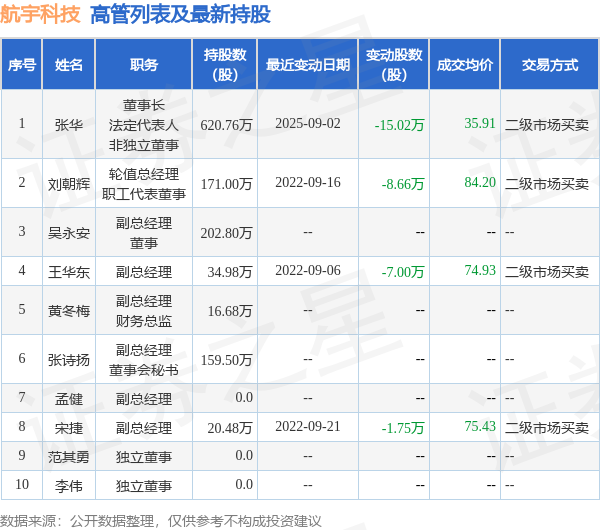Select the 交易方式 column header
Image resolution: width=600 pixels, height=530 pixels.
pyautogui.click(x=550, y=65)
